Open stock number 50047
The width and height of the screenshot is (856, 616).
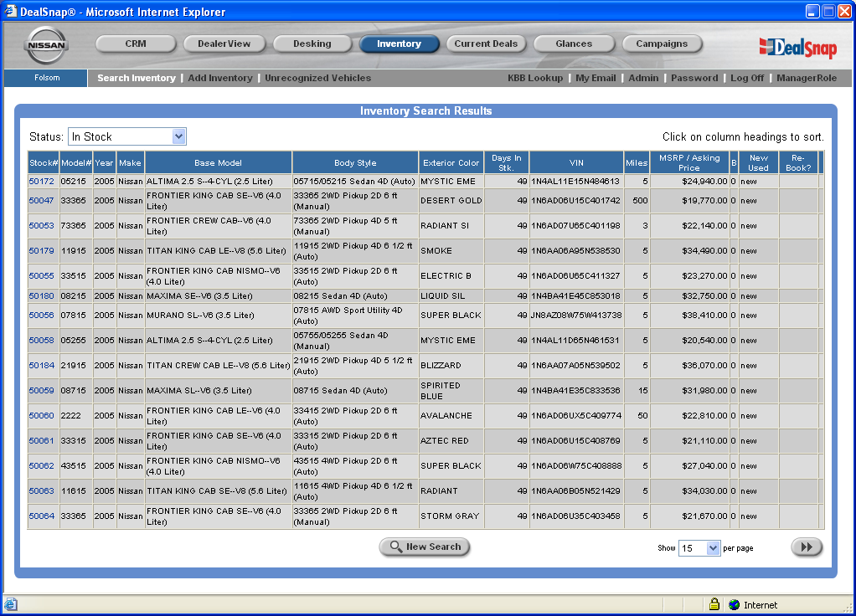coord(42,201)
